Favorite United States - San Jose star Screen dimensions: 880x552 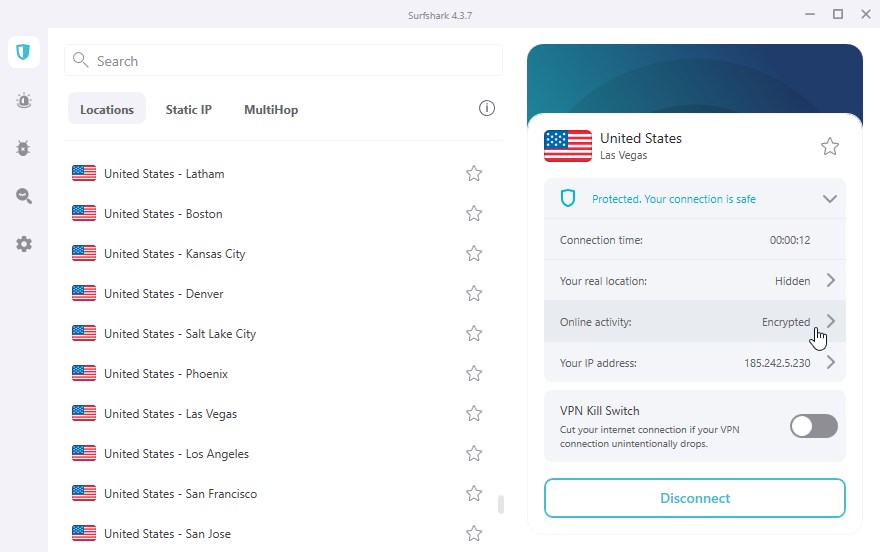pos(474,533)
